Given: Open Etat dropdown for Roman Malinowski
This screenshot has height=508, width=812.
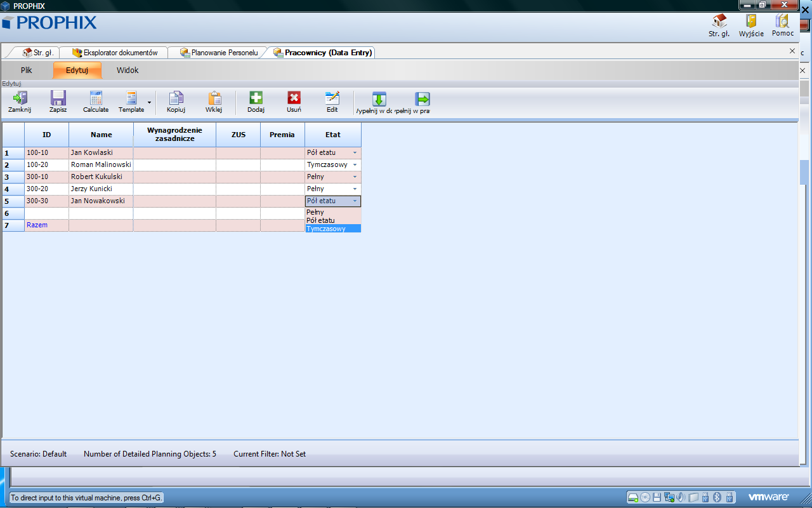Looking at the screenshot, I should [355, 165].
